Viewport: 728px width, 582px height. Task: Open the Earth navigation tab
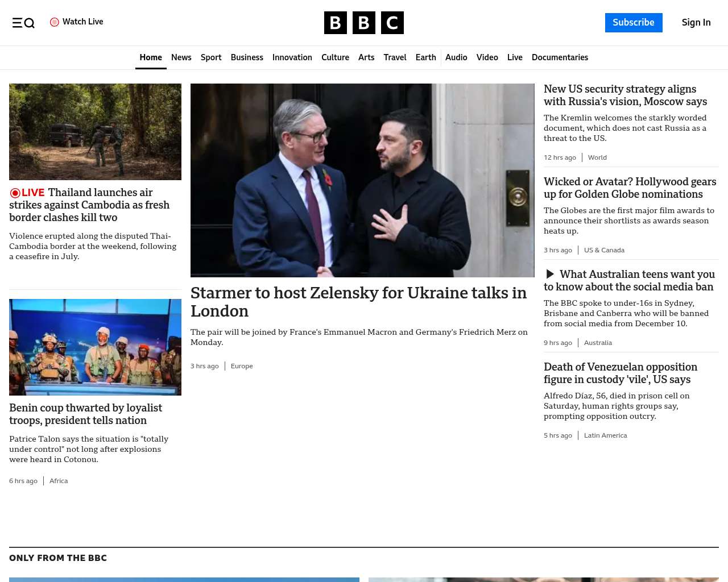(x=425, y=57)
